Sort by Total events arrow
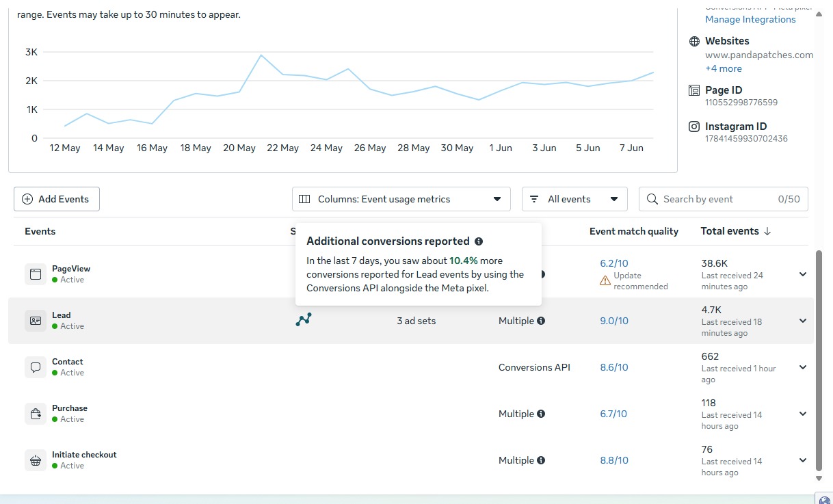Image resolution: width=833 pixels, height=504 pixels. pyautogui.click(x=767, y=231)
